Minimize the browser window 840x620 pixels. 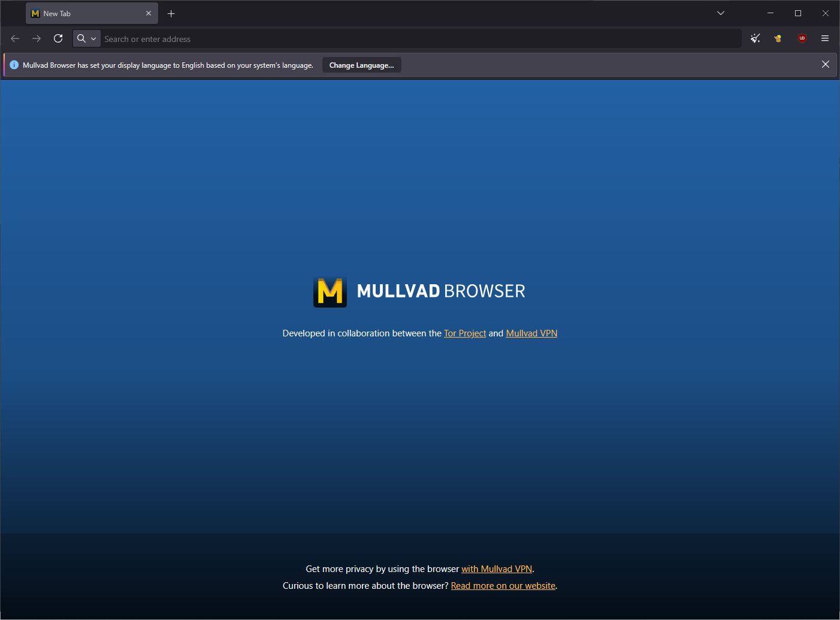(x=770, y=13)
